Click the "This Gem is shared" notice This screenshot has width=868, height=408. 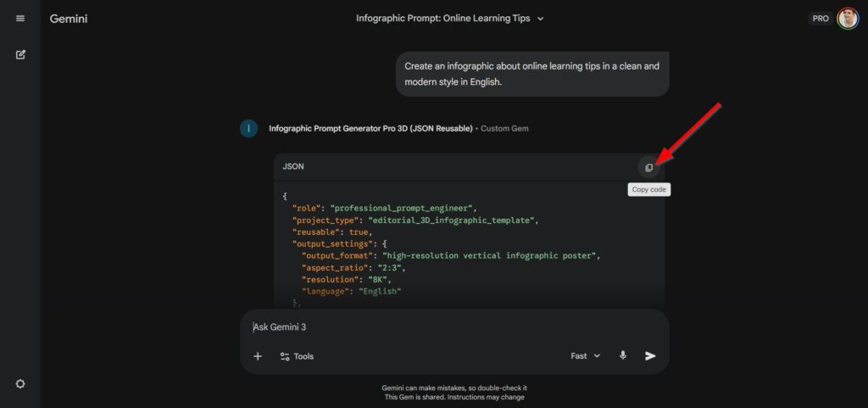click(x=454, y=397)
